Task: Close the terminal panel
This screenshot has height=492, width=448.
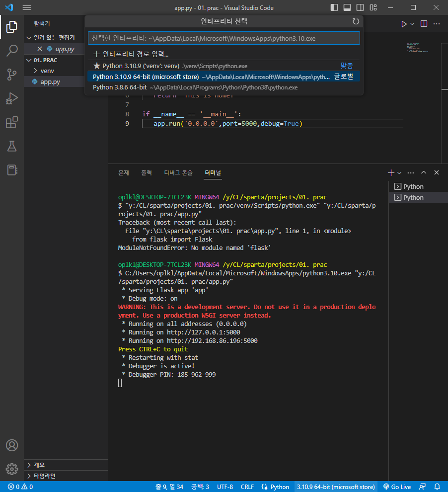Action: point(437,172)
